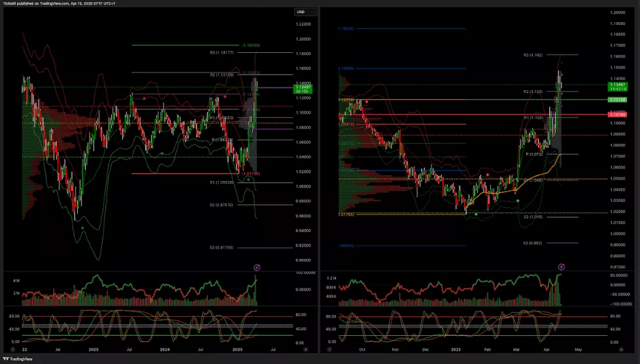Click the red 1.10760 price level label

(618, 114)
